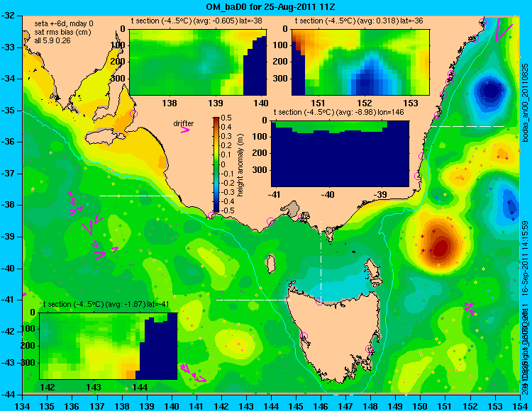The height and width of the screenshot is (411, 532).
Task: Click the -38 label on the main latitude axis
Action: tap(8, 205)
